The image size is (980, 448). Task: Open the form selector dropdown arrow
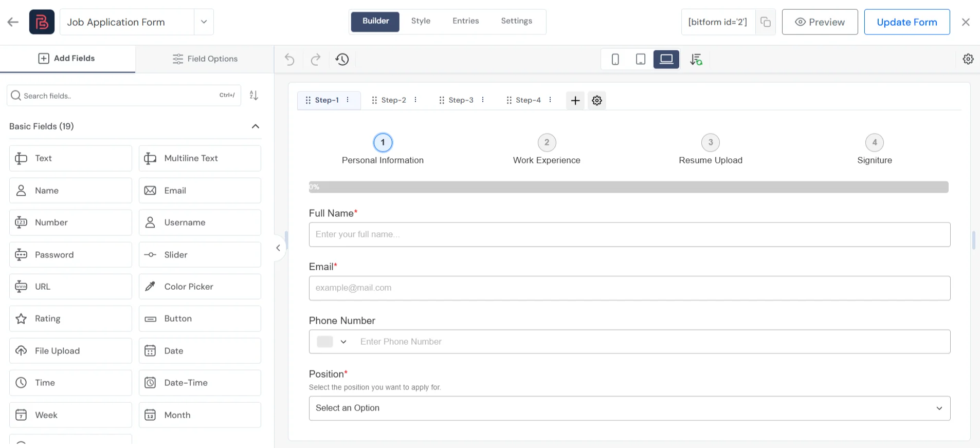click(x=204, y=22)
